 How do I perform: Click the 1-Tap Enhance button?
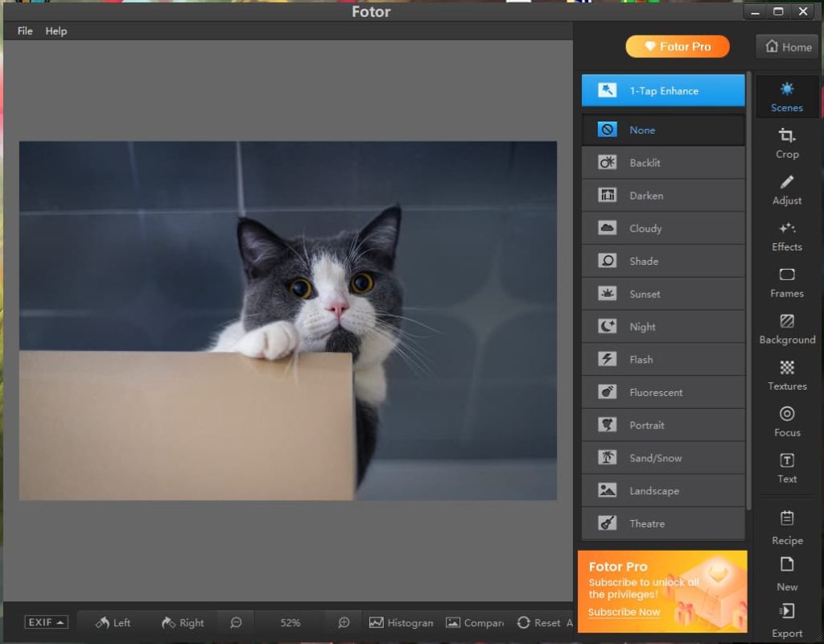tap(663, 90)
